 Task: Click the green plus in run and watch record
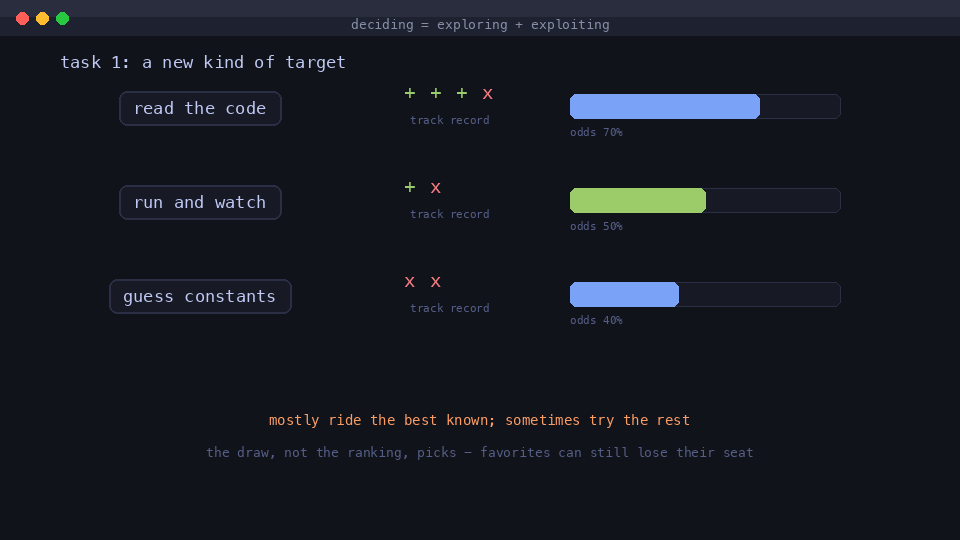410,187
